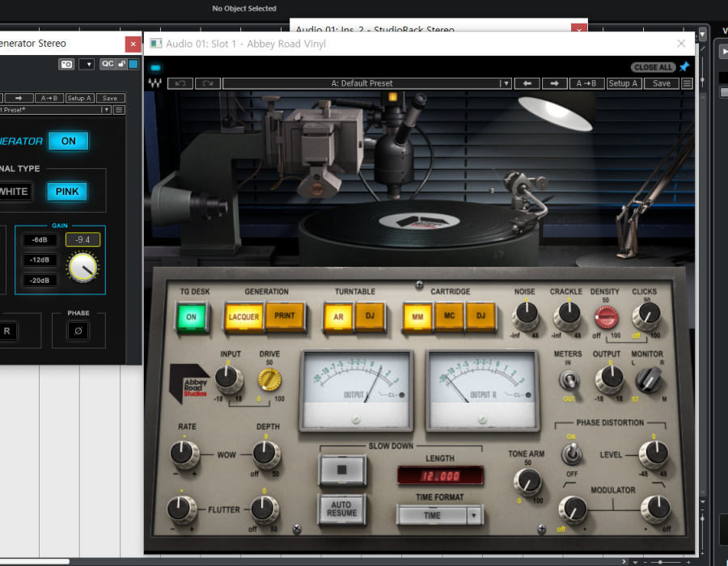Click the Noise knob

(x=526, y=315)
